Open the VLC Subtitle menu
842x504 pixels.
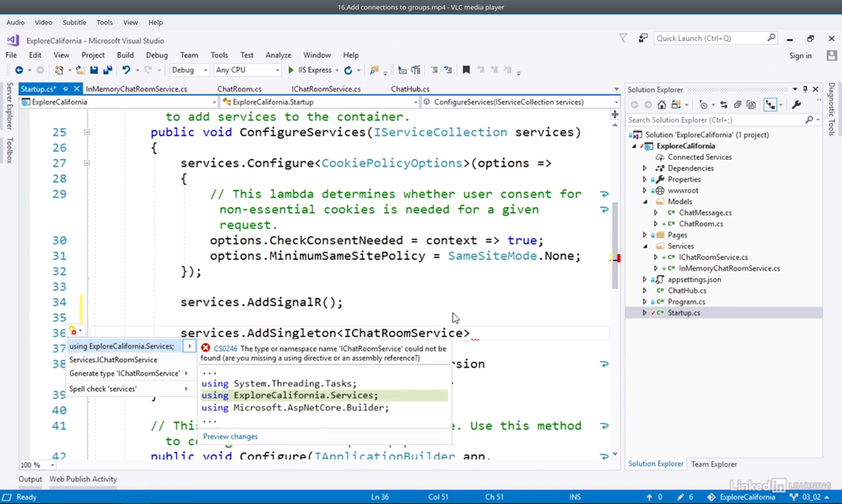74,23
